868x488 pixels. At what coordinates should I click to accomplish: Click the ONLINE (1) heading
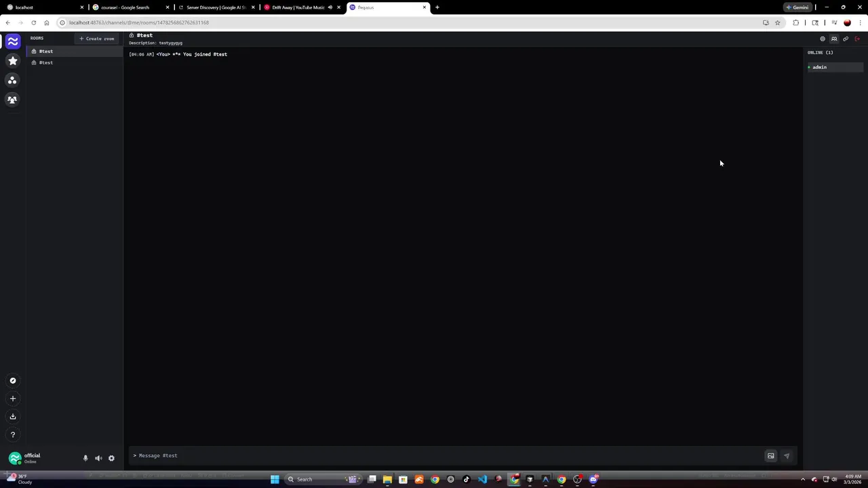[820, 52]
